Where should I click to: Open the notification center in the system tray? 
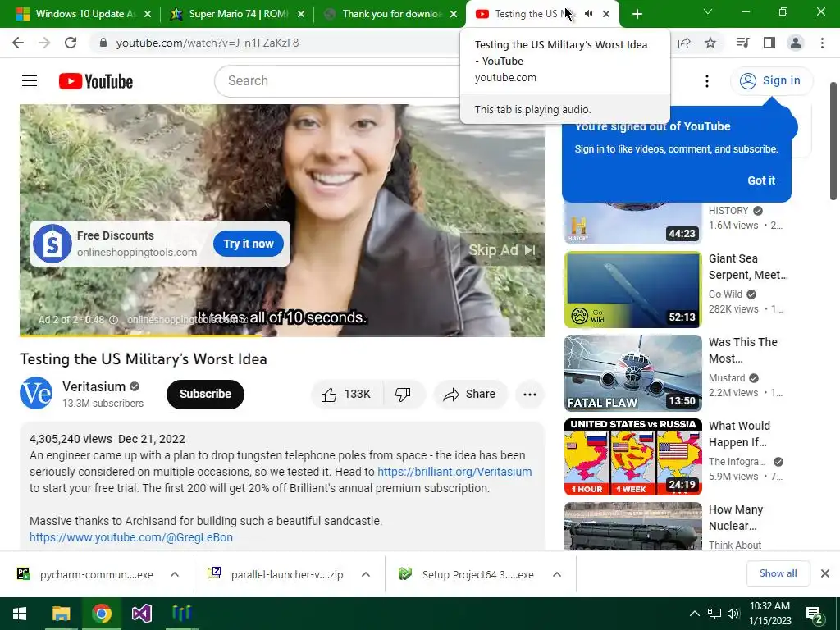coord(815,614)
